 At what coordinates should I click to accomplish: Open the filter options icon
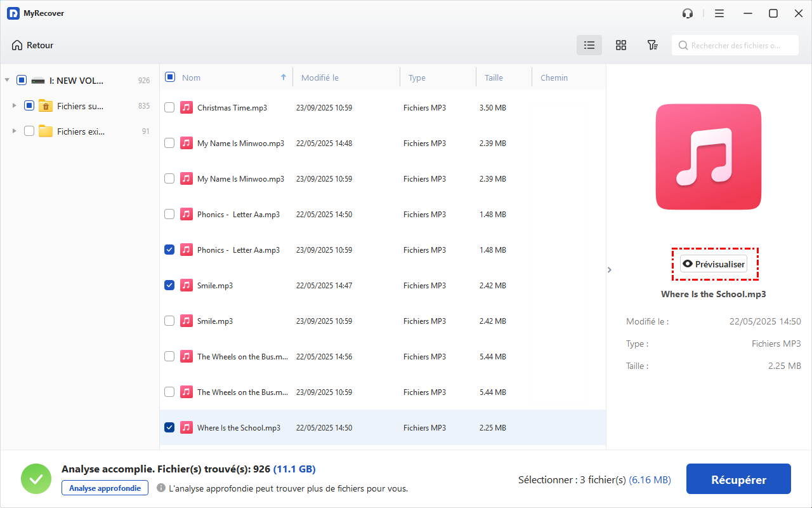click(x=652, y=45)
